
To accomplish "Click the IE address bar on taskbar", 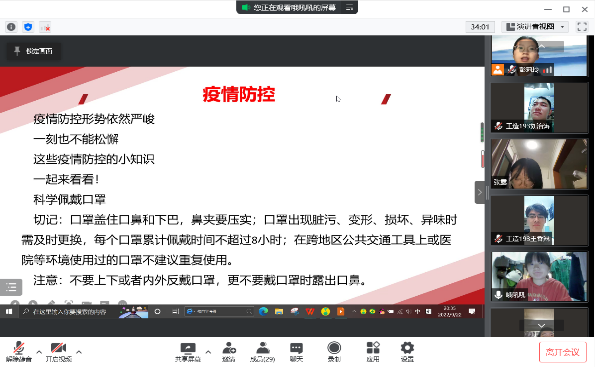I will pos(219,312).
